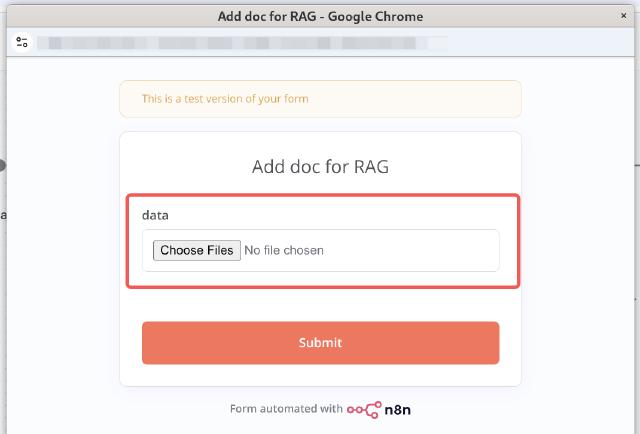
Task: Click the "No file chosen" text
Action: click(x=284, y=250)
